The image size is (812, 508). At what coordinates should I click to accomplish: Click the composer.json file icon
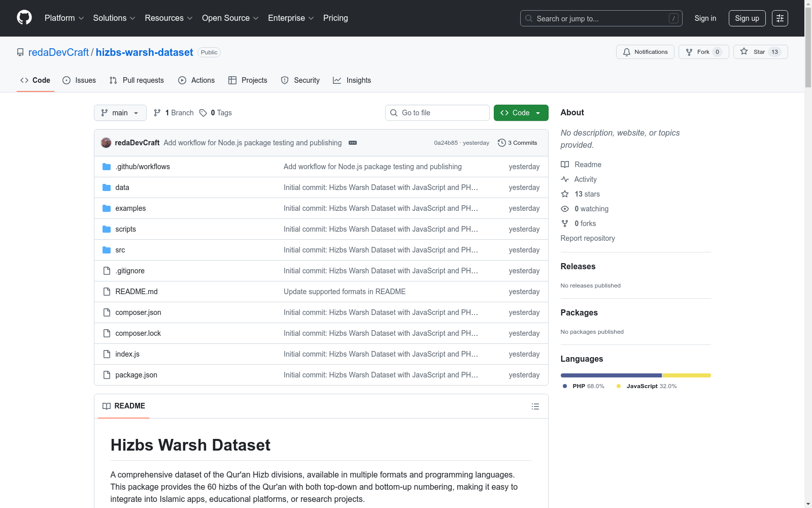pyautogui.click(x=107, y=312)
